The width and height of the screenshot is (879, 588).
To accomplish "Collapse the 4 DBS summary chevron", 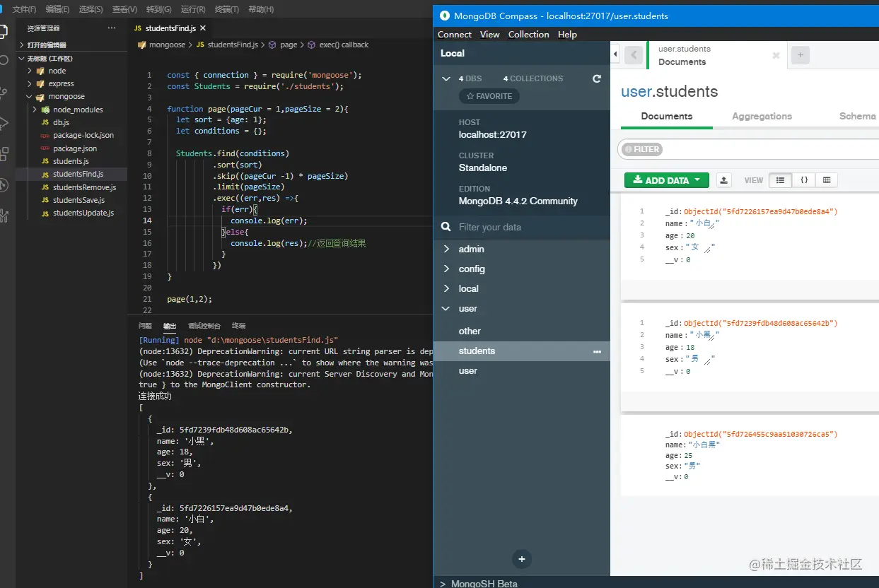I will click(446, 78).
